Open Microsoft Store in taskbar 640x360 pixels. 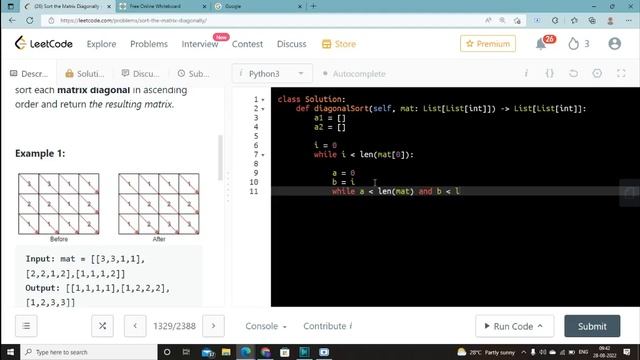click(x=285, y=352)
